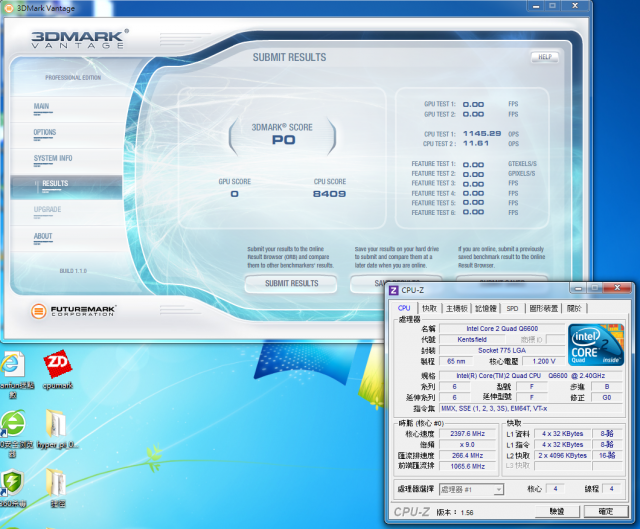Close the CPU-Z window
The image size is (640, 529).
(617, 288)
